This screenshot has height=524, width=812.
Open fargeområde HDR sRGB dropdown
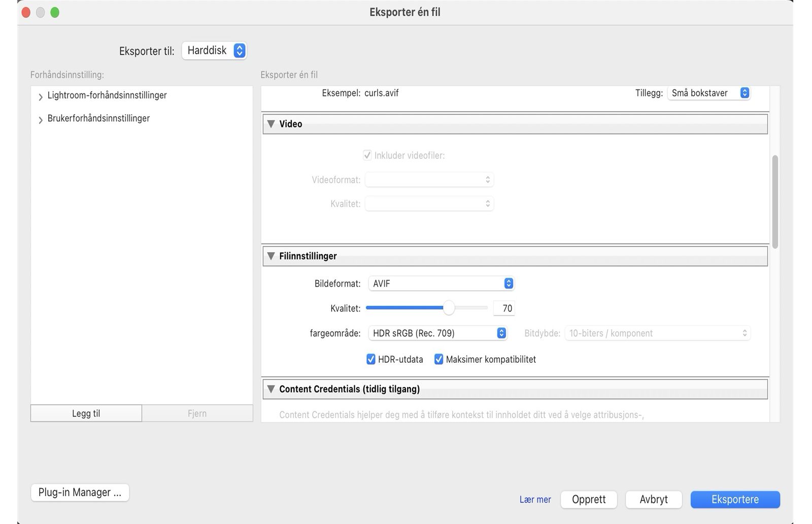coord(437,333)
